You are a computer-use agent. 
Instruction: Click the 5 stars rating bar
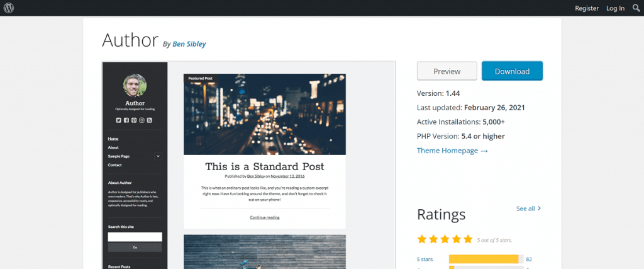click(x=486, y=259)
